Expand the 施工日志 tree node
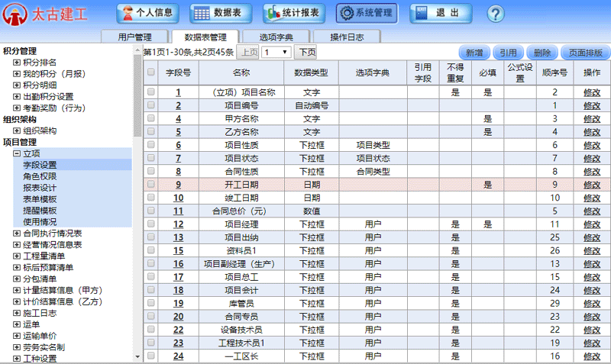This screenshot has width=611, height=364. click(x=17, y=313)
